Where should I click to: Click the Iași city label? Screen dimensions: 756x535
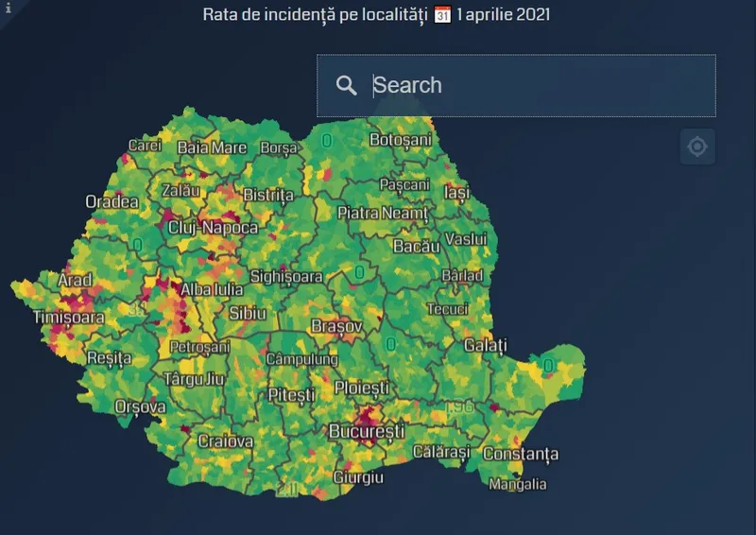[456, 193]
